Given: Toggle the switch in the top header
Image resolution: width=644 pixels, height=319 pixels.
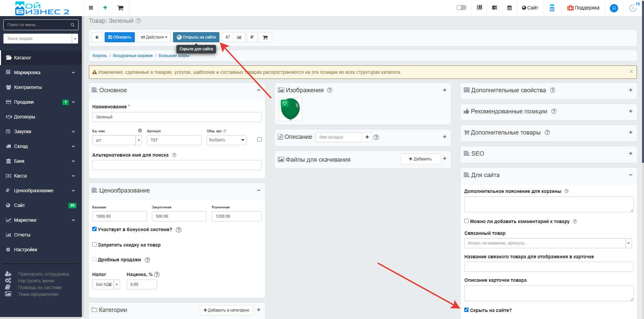Looking at the screenshot, I should 461,8.
